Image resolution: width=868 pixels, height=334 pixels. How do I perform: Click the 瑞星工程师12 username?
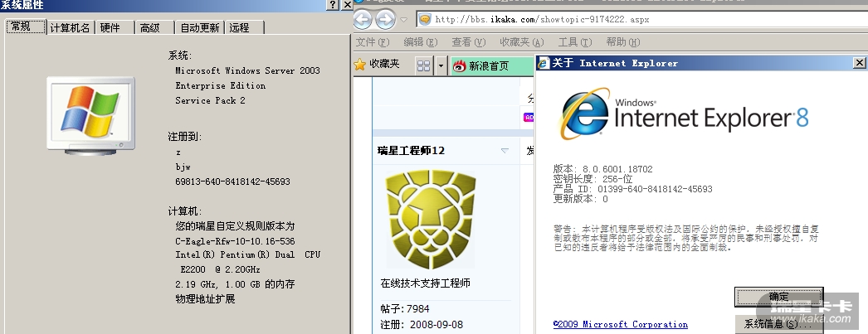tap(412, 150)
